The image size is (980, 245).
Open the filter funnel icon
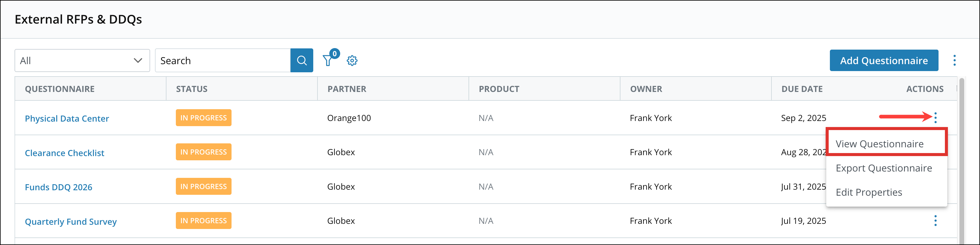327,60
